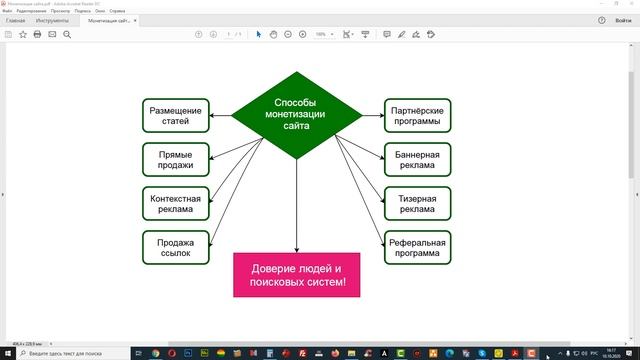Click the Войти sign-in button
The width and height of the screenshot is (640, 360).
tap(623, 20)
